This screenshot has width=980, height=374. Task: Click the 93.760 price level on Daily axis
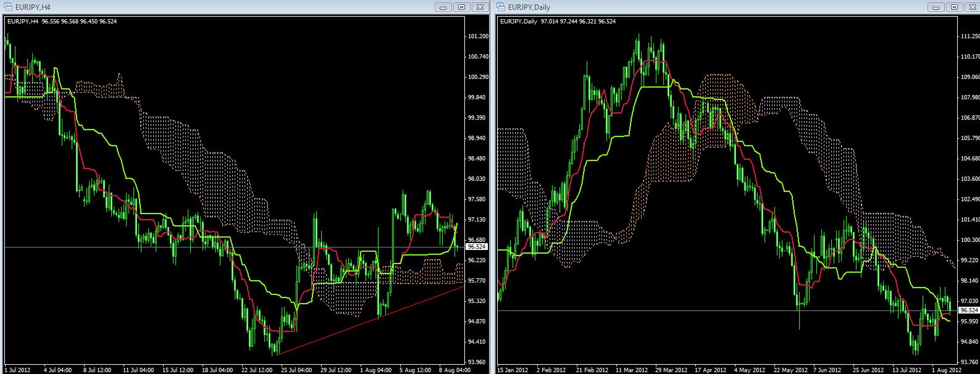click(970, 362)
